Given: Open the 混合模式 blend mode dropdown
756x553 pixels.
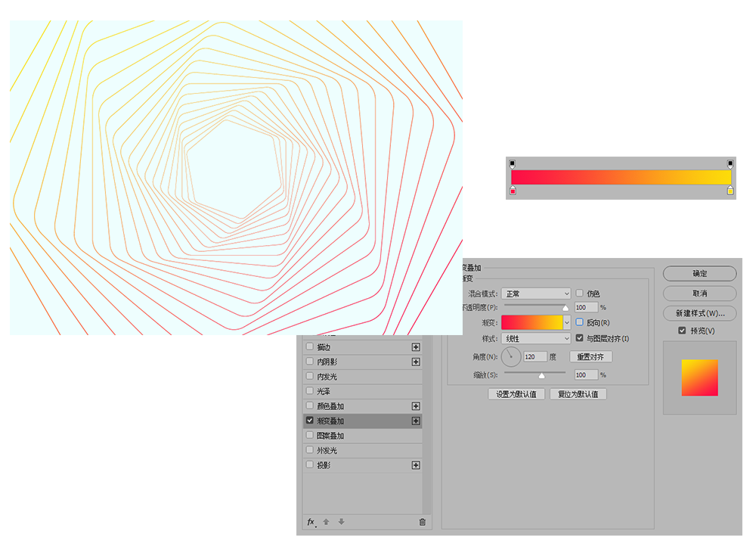Looking at the screenshot, I should click(x=536, y=294).
